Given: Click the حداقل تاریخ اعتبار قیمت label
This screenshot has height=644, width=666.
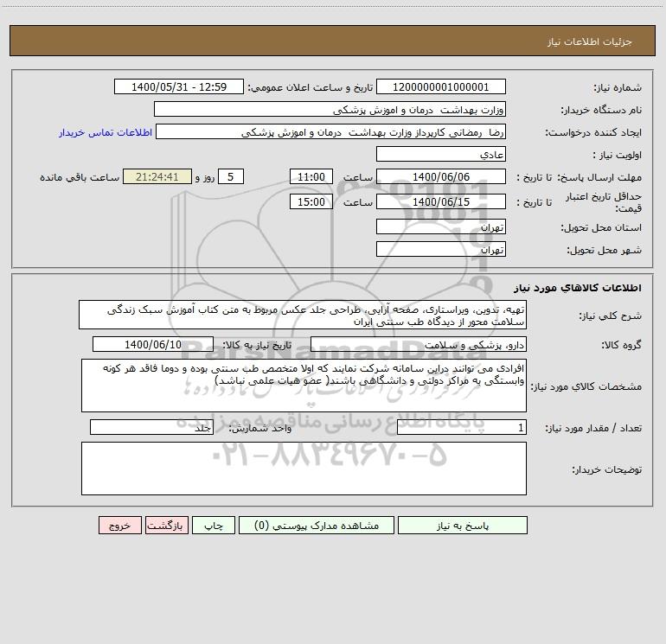Looking at the screenshot, I should pyautogui.click(x=604, y=202).
